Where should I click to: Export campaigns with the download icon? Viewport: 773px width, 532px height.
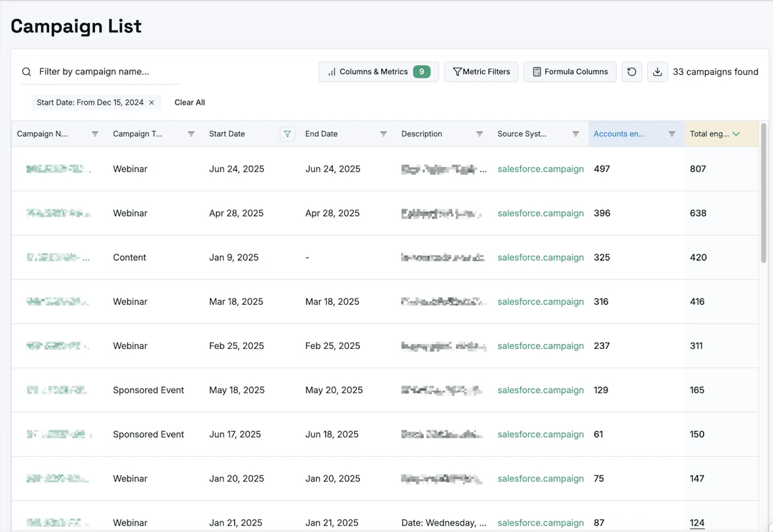pos(657,72)
